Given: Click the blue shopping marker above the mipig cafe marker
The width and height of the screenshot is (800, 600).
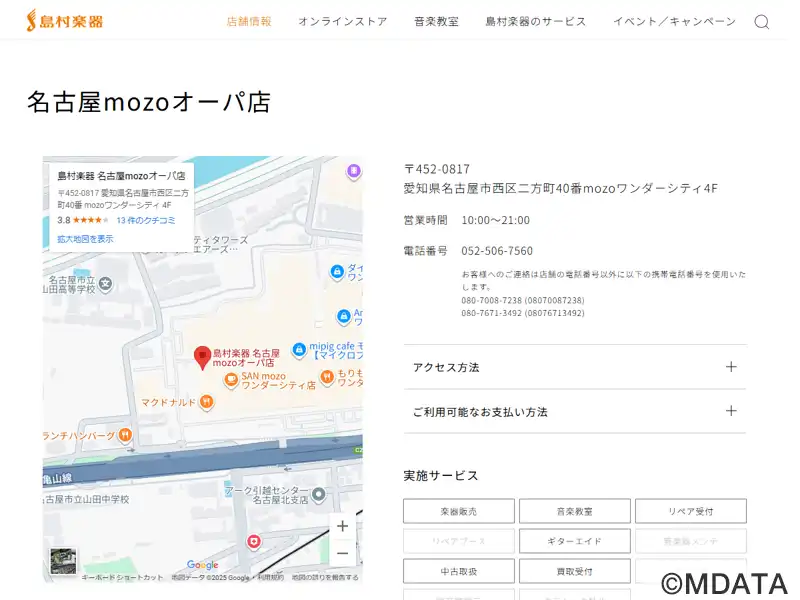Looking at the screenshot, I should pyautogui.click(x=344, y=316).
